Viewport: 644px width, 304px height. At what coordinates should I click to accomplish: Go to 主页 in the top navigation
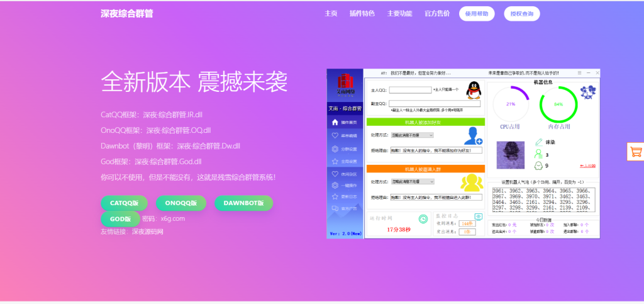pyautogui.click(x=331, y=13)
